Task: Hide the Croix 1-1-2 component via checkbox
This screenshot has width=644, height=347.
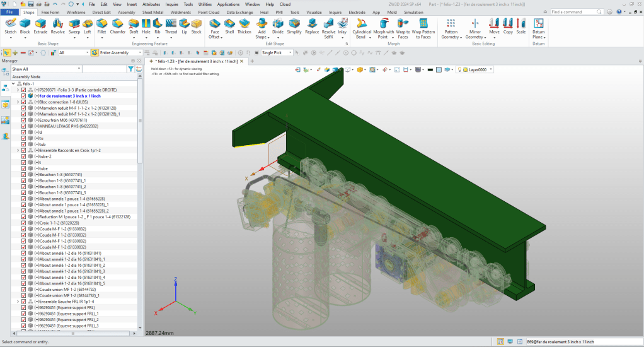Action: [x=24, y=223]
